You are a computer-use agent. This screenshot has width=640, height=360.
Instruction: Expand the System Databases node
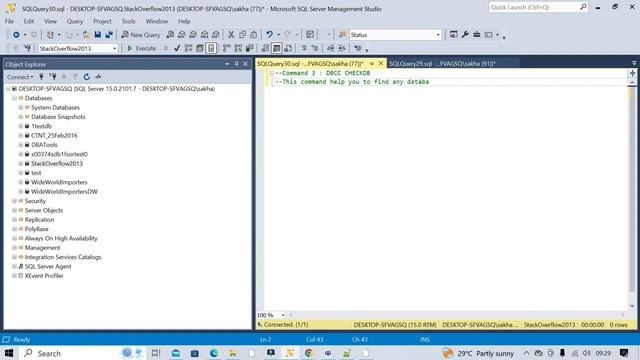coord(20,107)
